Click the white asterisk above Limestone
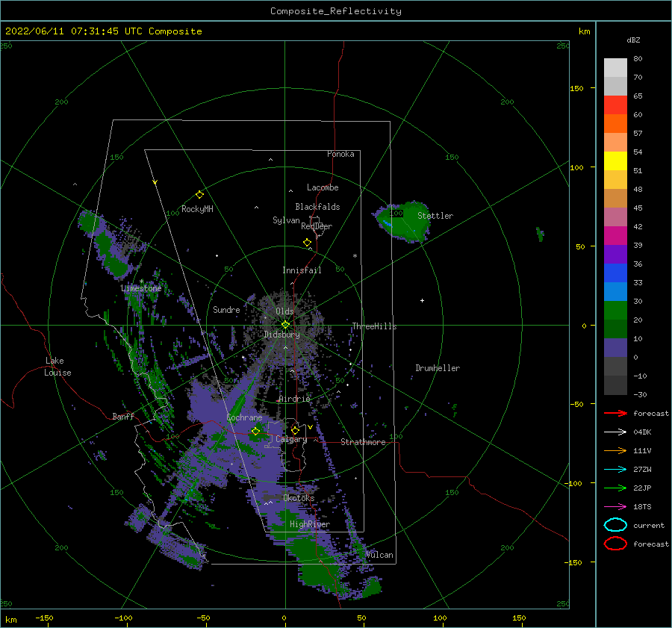The width and height of the screenshot is (672, 628). coord(141,282)
